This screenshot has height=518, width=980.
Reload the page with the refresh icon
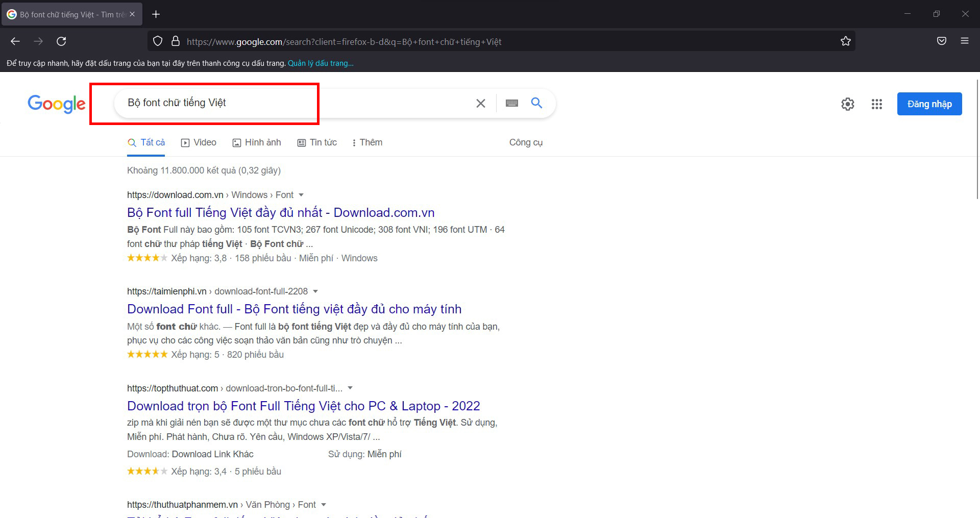pos(61,41)
